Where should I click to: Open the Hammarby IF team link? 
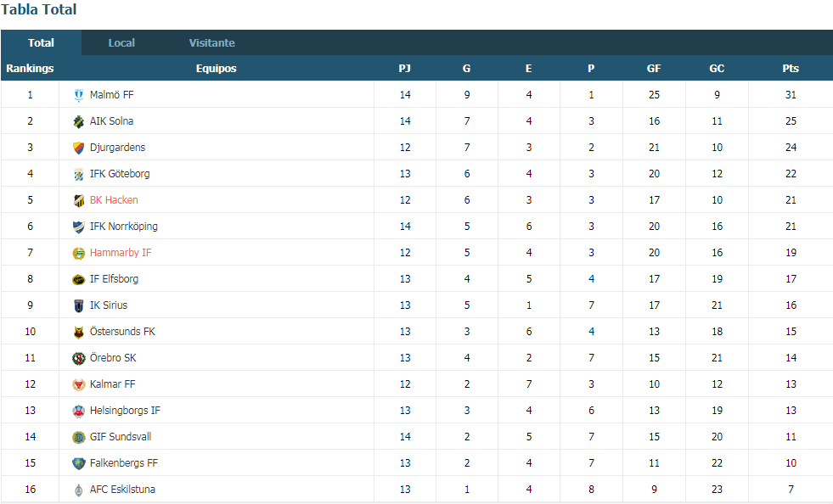pyautogui.click(x=121, y=253)
